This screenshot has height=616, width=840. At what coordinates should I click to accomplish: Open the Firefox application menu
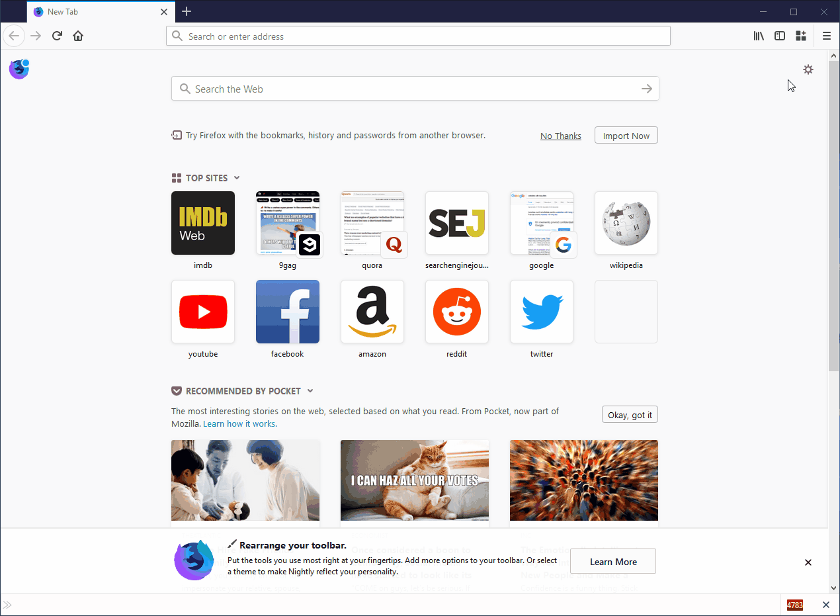point(826,36)
